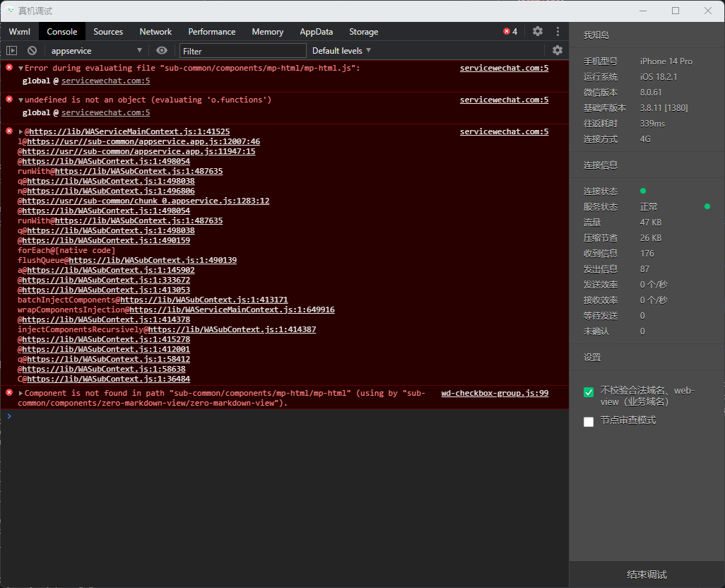Viewport: 725px width, 588px height.
Task: Click the red error count badge showing 4
Action: pyautogui.click(x=510, y=31)
